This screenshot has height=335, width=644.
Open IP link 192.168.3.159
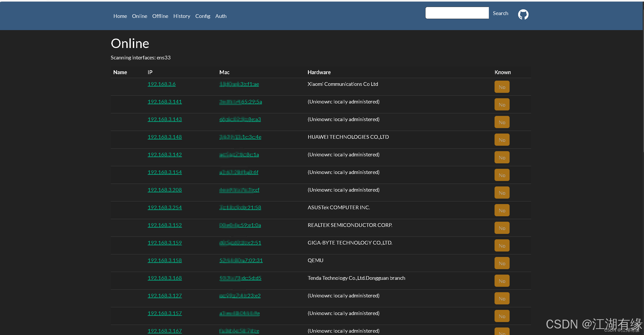pos(165,243)
